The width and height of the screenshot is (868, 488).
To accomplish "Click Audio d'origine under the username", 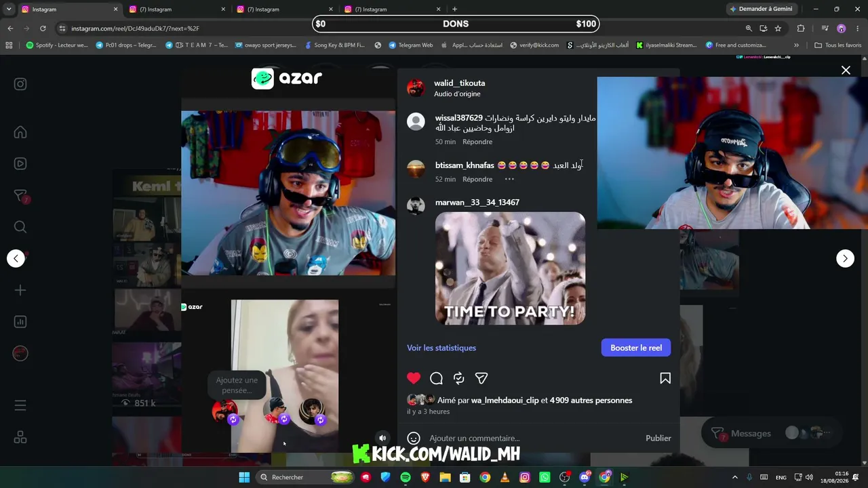I will click(457, 94).
